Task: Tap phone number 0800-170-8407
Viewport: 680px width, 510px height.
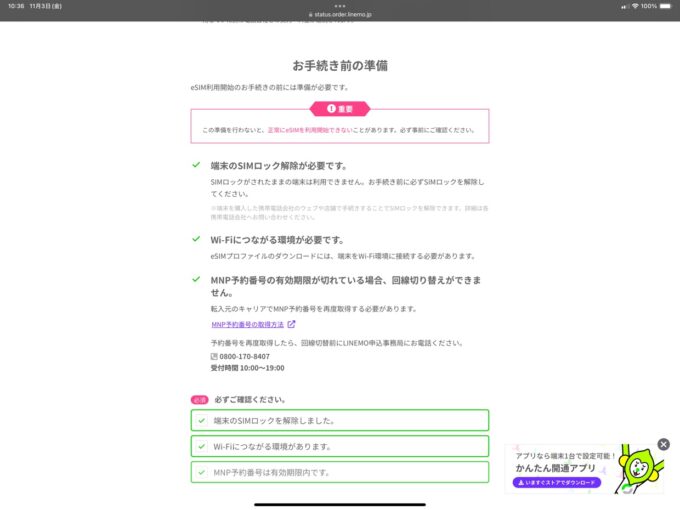Action: point(245,356)
